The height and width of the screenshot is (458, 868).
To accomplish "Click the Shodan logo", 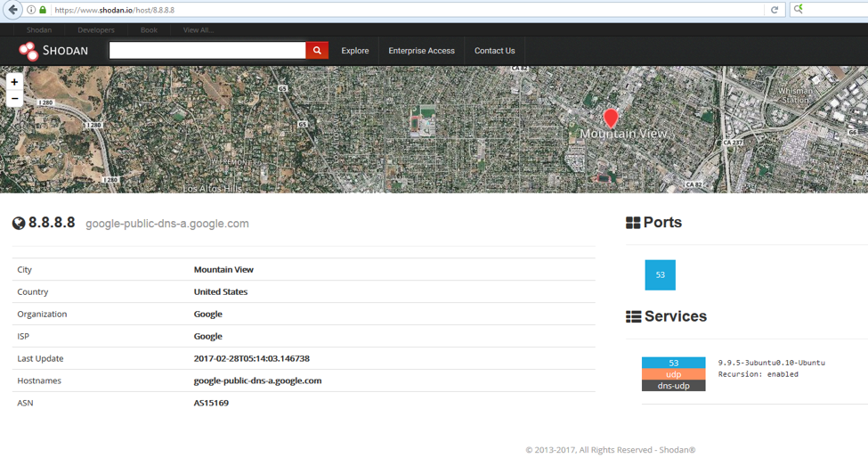I will point(53,51).
